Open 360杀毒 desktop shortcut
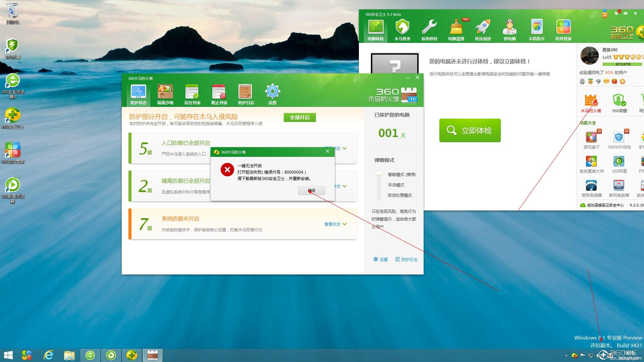644x362 pixels. pos(13,49)
